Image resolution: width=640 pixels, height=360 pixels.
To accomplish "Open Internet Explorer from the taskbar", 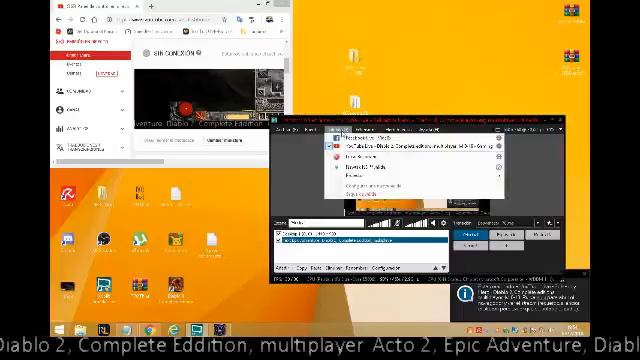I will click(x=174, y=329).
